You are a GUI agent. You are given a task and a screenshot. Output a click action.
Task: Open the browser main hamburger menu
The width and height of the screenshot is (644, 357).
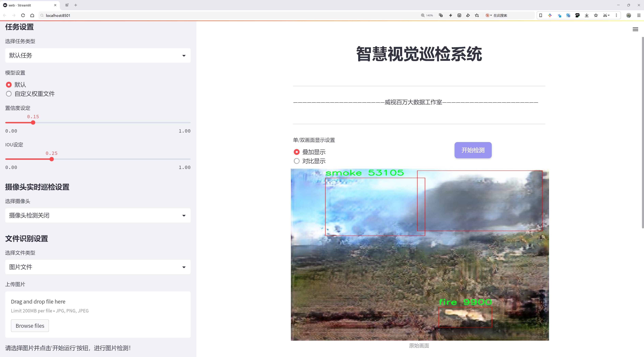[x=639, y=15]
